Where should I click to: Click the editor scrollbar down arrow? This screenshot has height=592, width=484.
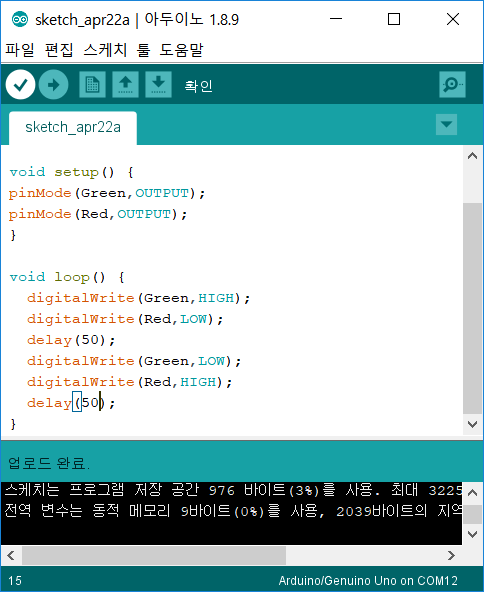coord(472,424)
